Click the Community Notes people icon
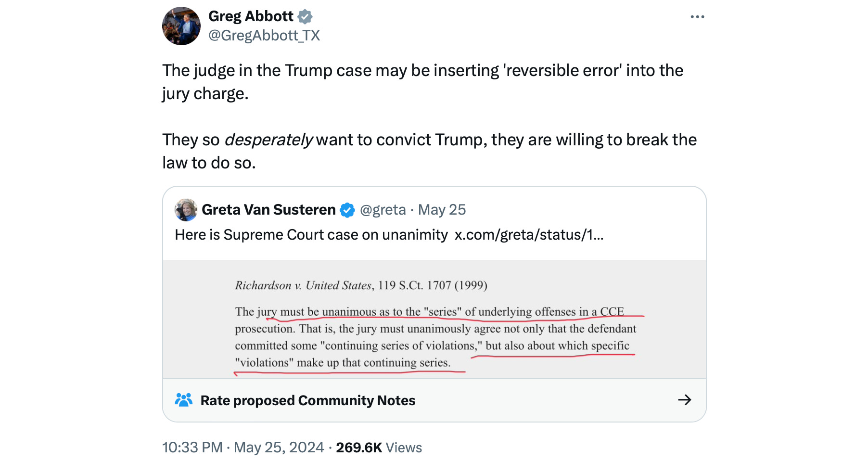This screenshot has height=461, width=868. pos(184,400)
